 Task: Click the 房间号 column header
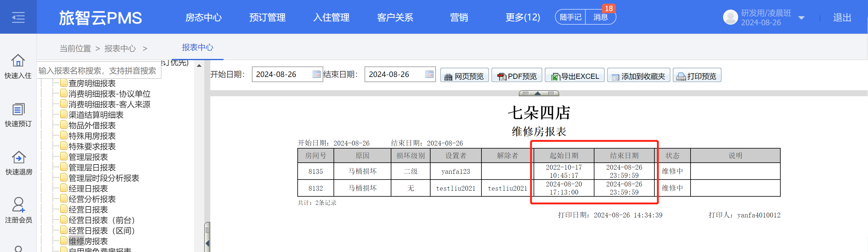coord(315,155)
